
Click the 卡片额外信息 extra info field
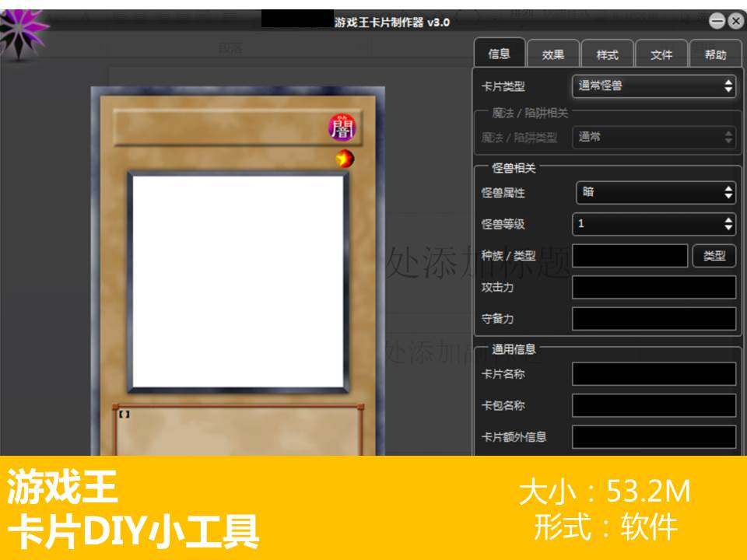tap(654, 436)
